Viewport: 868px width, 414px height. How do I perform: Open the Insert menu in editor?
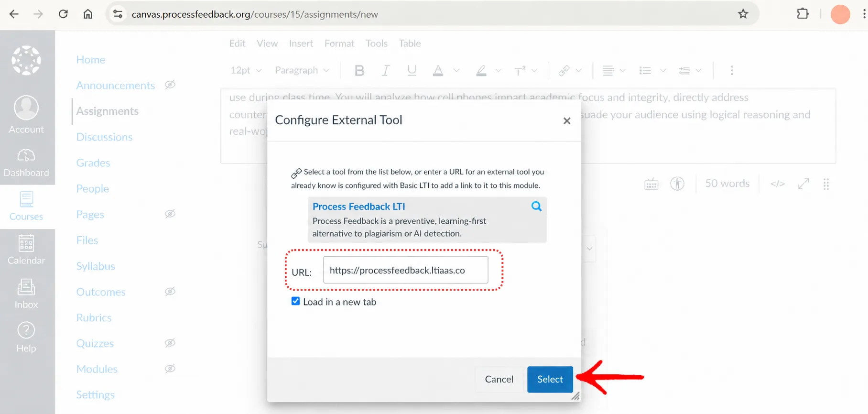click(301, 44)
